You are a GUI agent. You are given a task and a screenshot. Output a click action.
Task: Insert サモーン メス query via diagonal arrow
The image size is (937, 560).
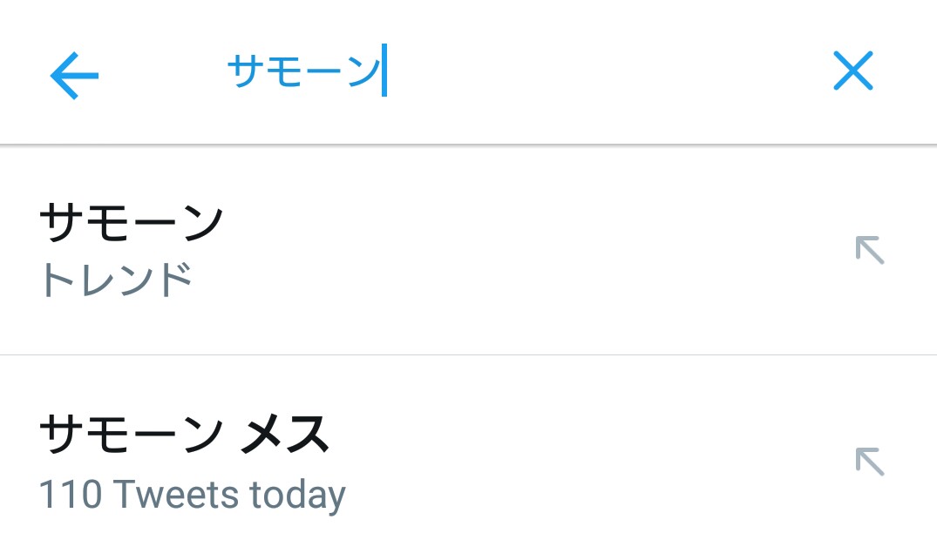869,461
